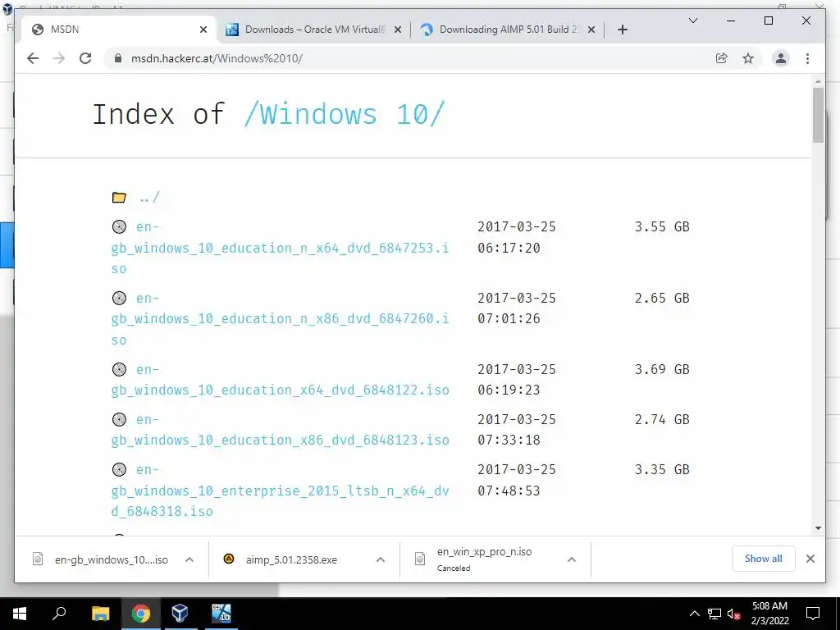Select the 3.69 GB file size text
840x630 pixels.
coord(662,369)
